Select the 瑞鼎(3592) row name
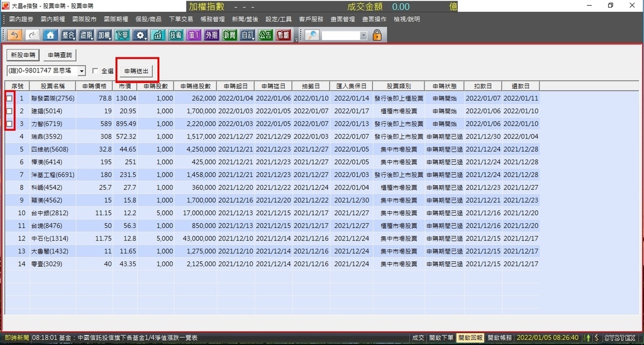The image size is (644, 345). click(x=47, y=137)
